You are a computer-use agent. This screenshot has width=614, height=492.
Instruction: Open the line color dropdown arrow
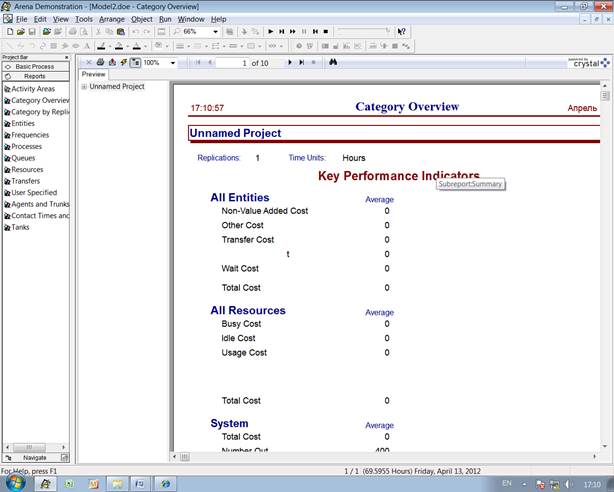(x=110, y=46)
